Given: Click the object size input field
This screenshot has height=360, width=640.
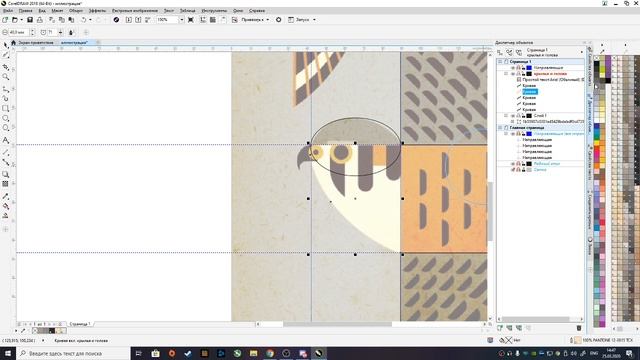Looking at the screenshot, I should [18, 32].
